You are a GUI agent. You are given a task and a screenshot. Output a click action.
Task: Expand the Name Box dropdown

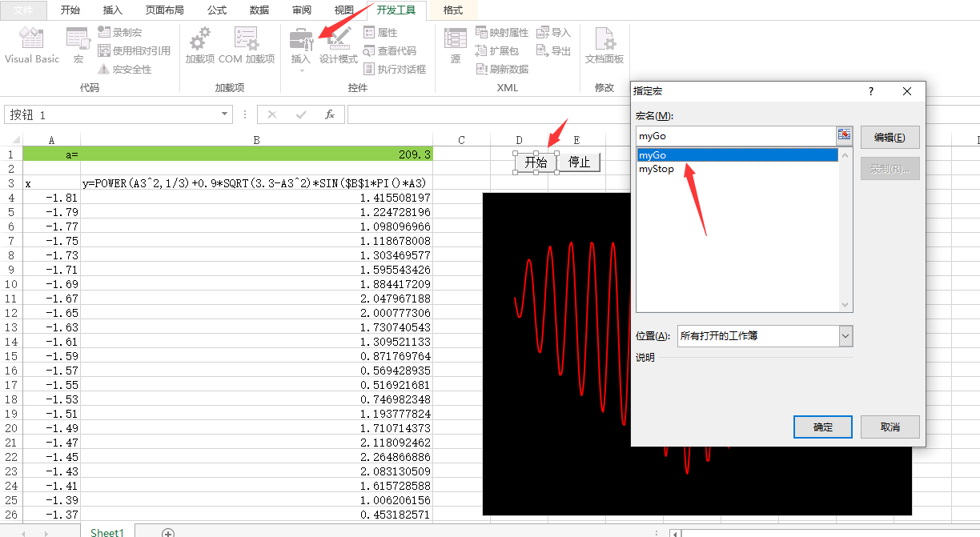(225, 114)
